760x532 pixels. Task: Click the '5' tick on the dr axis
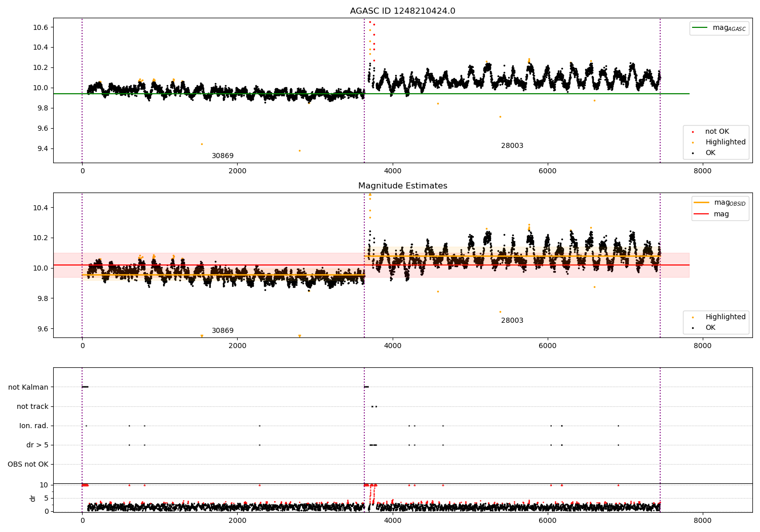[x=46, y=499]
